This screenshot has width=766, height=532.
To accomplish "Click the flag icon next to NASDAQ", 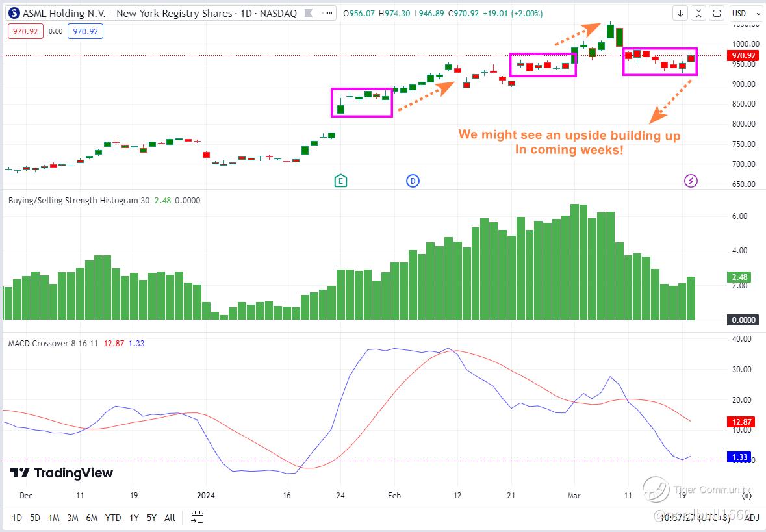I will [x=308, y=13].
